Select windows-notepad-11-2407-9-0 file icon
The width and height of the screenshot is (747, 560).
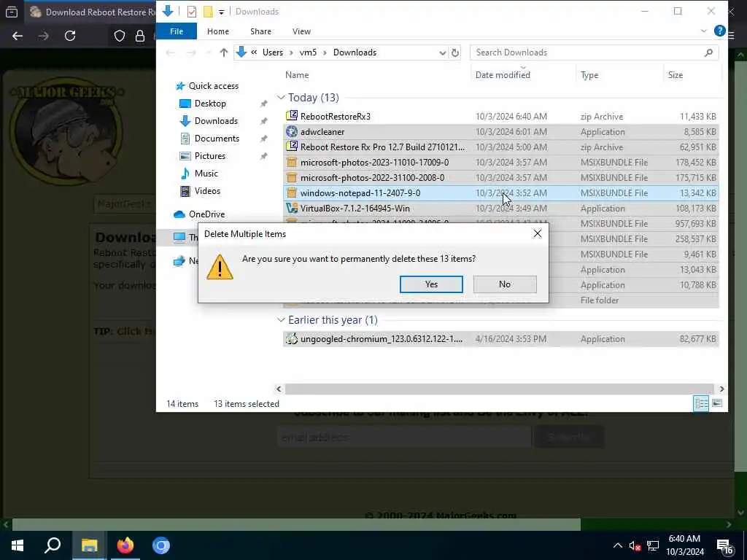point(292,192)
